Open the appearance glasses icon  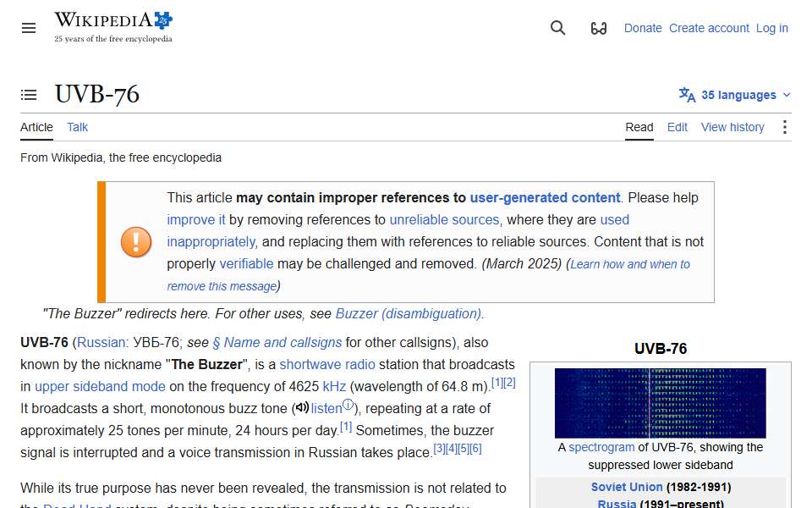599,28
